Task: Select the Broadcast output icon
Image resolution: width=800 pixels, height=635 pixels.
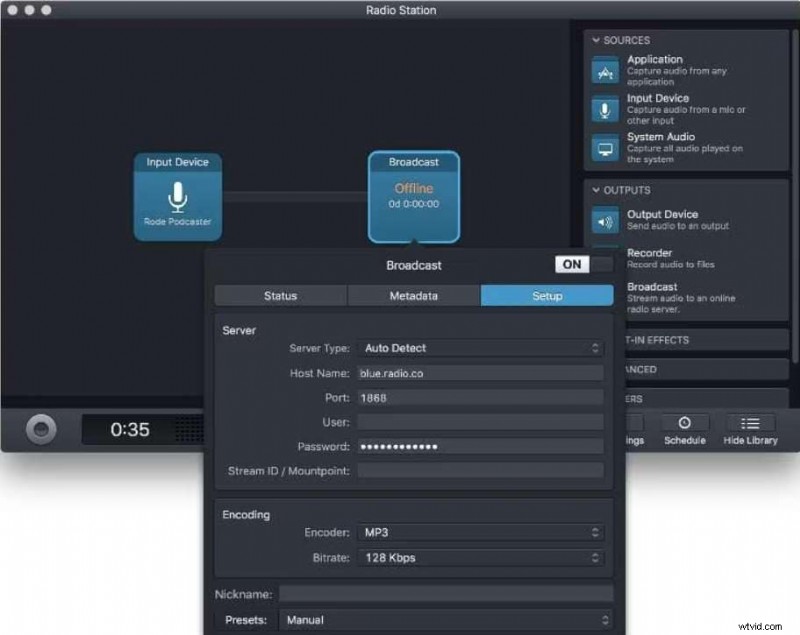Action: [604, 293]
